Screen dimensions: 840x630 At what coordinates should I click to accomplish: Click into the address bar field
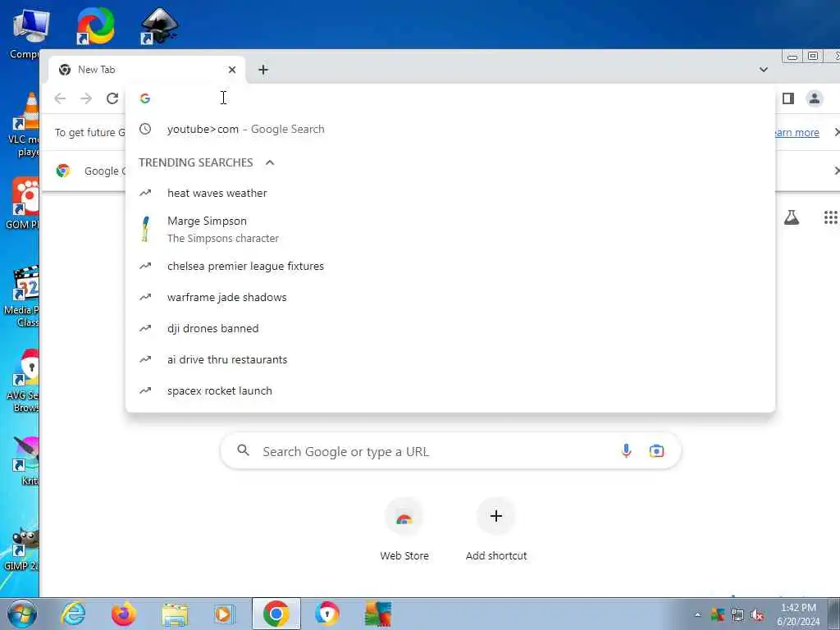[x=450, y=98]
